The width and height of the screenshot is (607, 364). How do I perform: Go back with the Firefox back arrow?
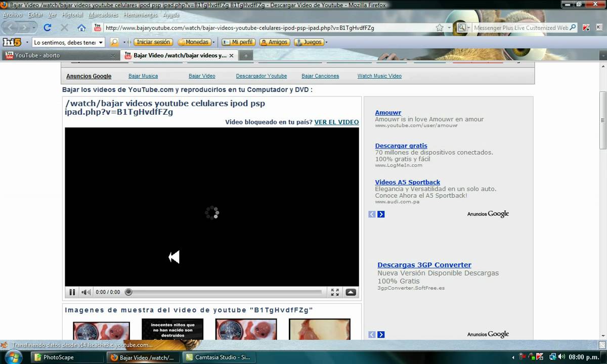(x=11, y=27)
